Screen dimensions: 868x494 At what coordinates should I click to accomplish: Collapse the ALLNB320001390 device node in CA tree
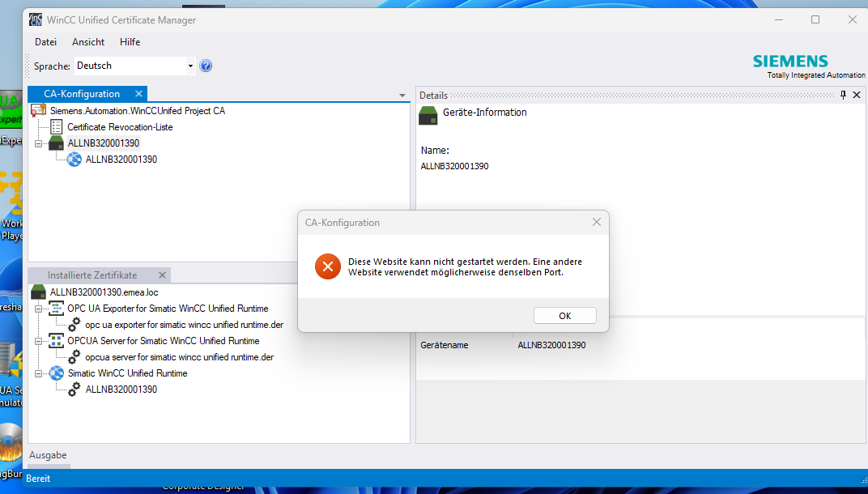38,143
